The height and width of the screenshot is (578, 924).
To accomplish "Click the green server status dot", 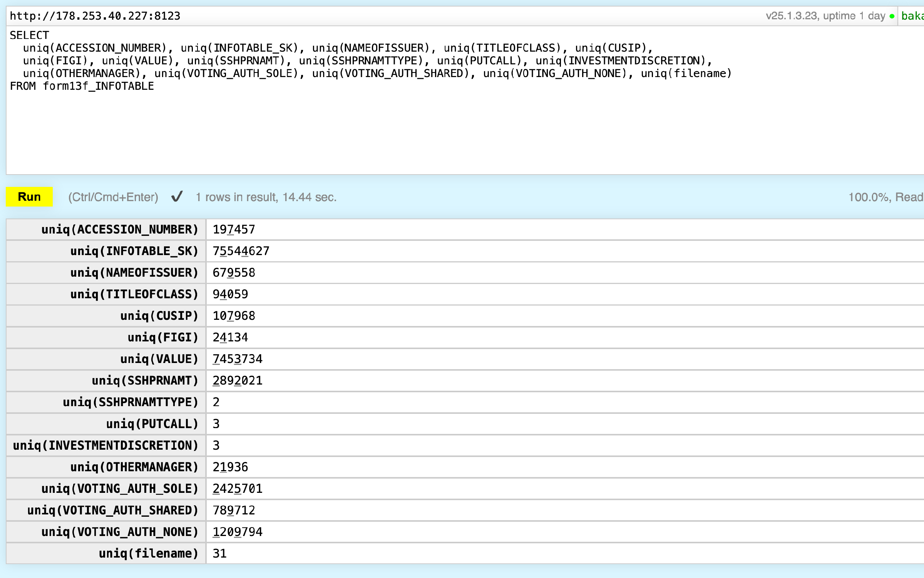I will point(892,16).
